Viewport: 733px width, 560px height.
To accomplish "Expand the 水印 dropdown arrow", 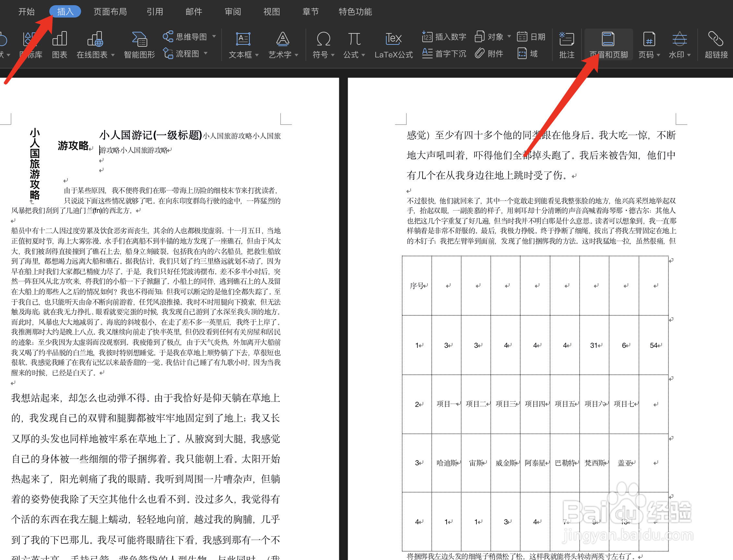I will (689, 55).
